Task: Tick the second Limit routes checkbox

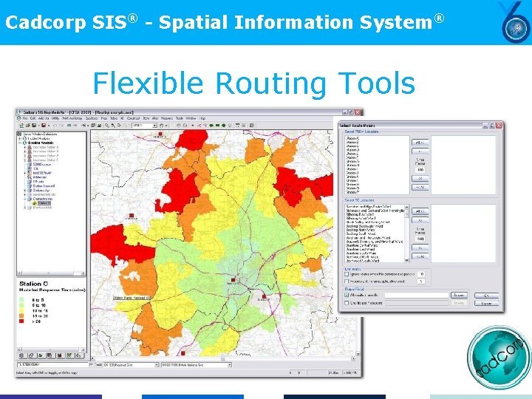Action: pos(347,282)
